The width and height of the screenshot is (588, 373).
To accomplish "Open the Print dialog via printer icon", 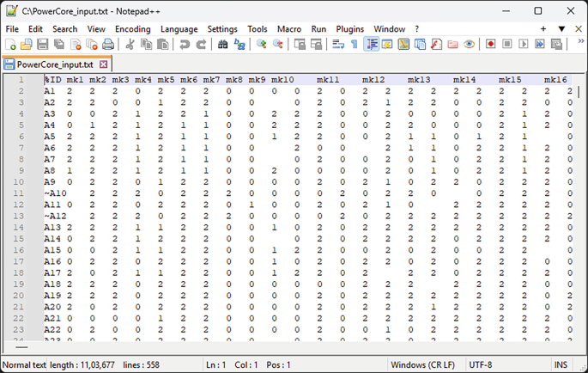I will [108, 45].
